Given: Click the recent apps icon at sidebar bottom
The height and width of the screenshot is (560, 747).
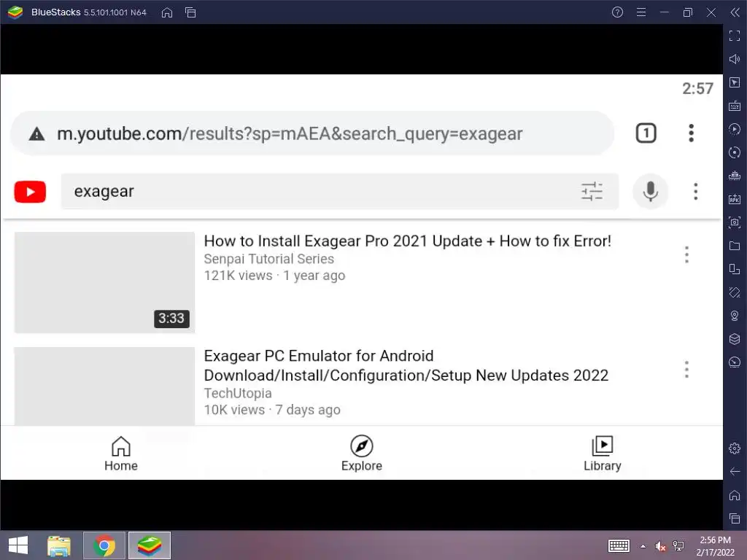Looking at the screenshot, I should click(x=734, y=518).
